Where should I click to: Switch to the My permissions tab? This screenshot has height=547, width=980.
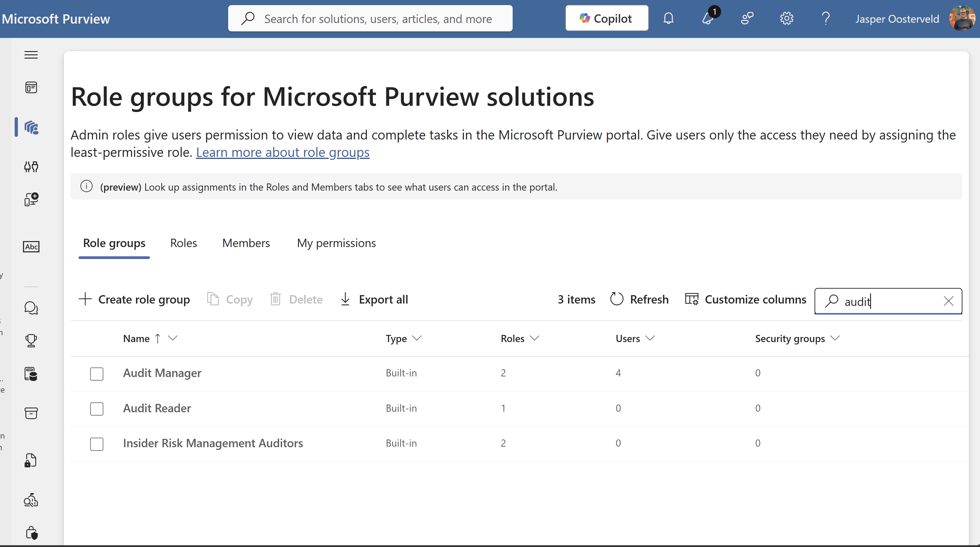pos(336,243)
